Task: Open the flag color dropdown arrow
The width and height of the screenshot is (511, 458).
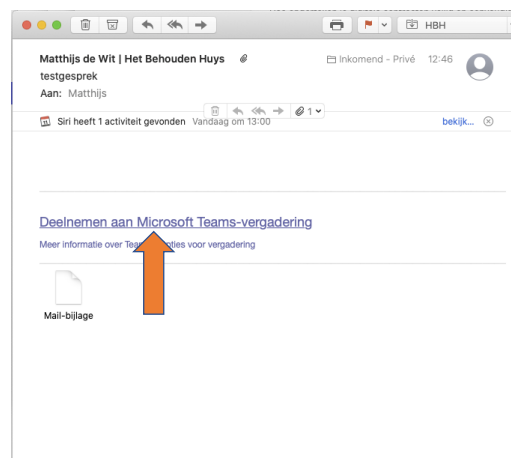Action: coord(384,25)
